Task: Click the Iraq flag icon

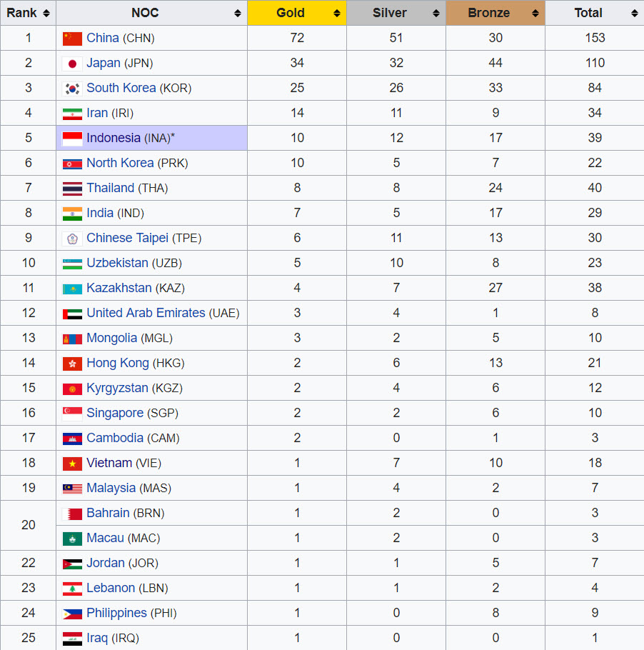Action: pyautogui.click(x=72, y=639)
